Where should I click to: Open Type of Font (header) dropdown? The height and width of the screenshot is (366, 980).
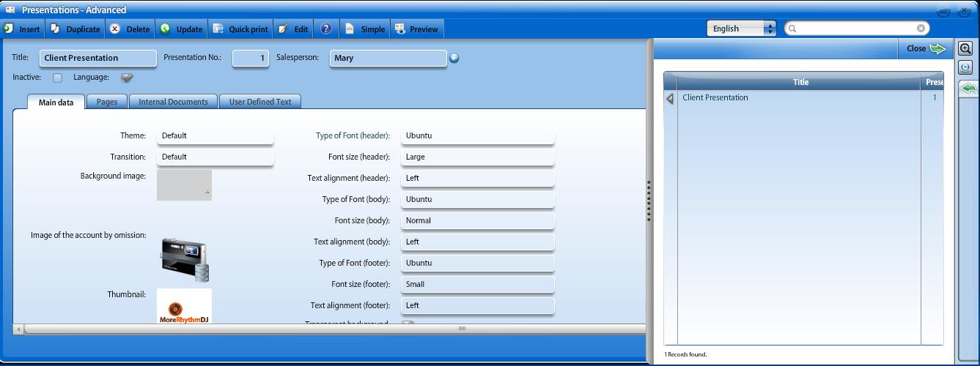coord(477,135)
